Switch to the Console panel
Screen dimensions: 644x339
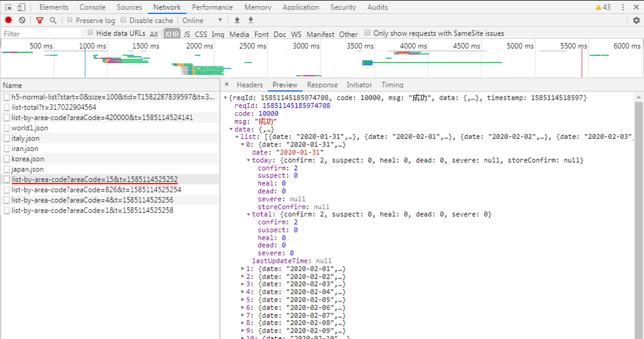coord(92,7)
